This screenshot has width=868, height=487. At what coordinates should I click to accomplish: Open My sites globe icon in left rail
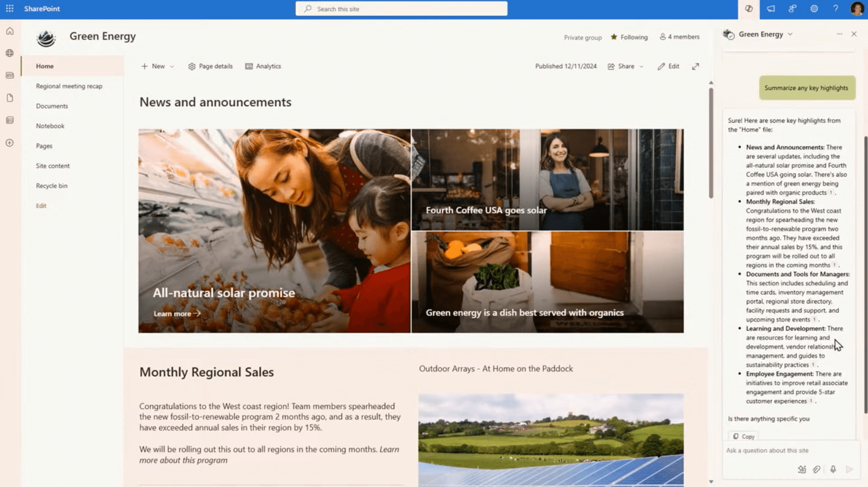click(x=9, y=53)
